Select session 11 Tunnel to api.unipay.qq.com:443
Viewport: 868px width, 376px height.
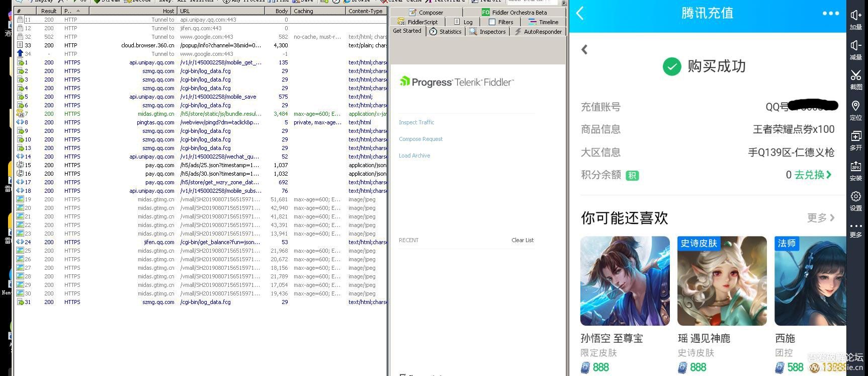tap(201, 20)
